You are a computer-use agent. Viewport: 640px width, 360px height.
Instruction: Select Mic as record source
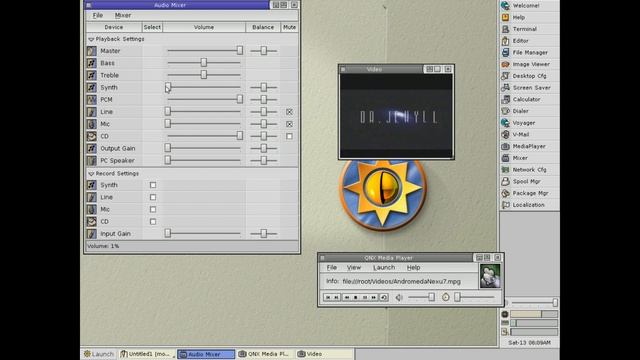click(153, 209)
